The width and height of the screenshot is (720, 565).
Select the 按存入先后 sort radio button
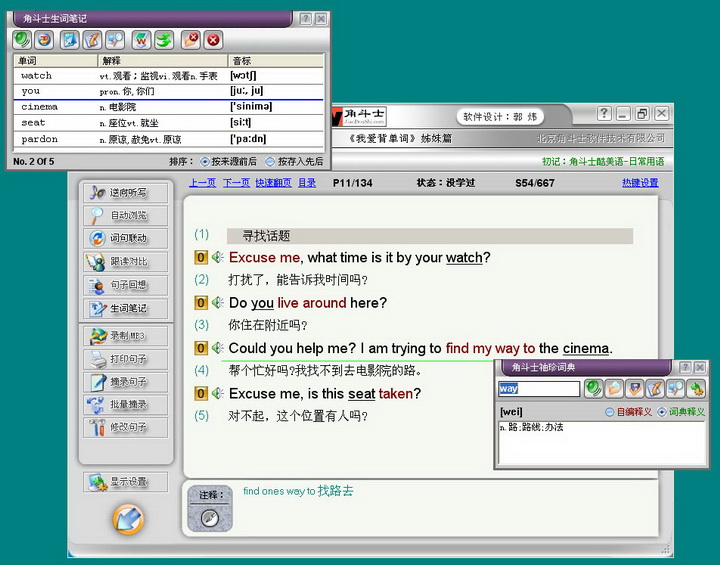click(270, 161)
